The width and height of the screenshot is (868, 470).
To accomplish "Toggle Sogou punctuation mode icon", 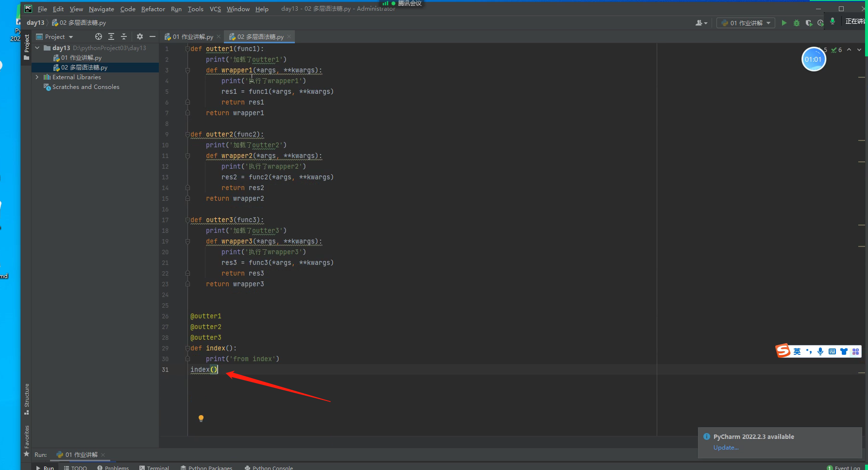I will (809, 351).
